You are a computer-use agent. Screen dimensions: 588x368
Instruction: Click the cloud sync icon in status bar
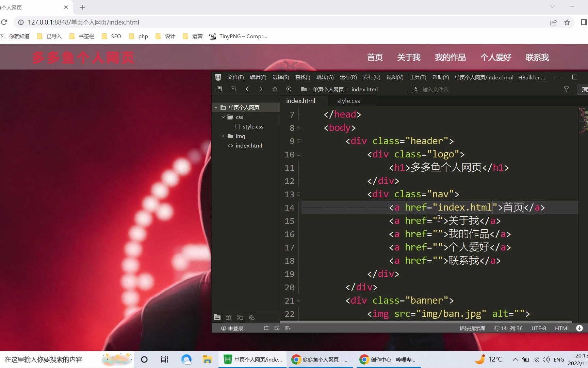288,328
